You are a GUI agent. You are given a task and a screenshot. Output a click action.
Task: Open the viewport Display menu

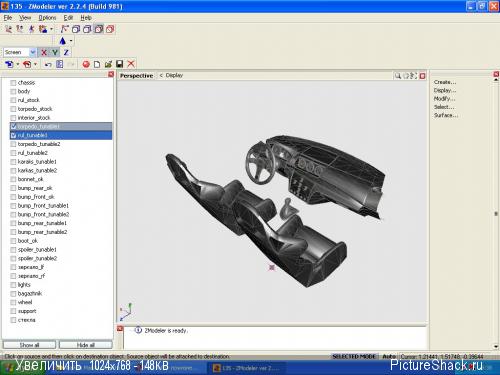click(174, 75)
